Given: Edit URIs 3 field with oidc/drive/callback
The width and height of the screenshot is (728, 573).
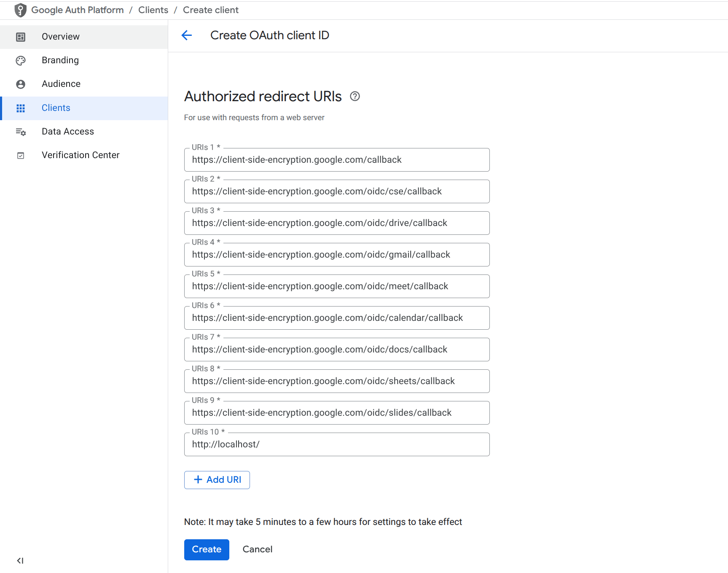Looking at the screenshot, I should point(337,223).
